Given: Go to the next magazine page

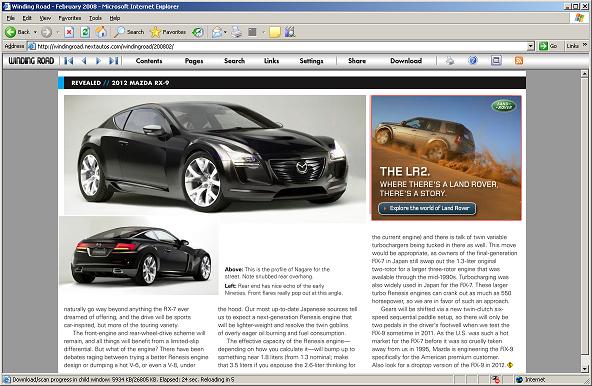Looking at the screenshot, I should coord(99,61).
